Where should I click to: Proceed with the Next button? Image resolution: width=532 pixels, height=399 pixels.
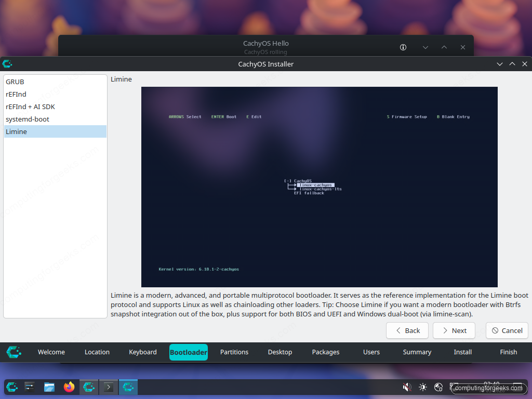coord(454,330)
